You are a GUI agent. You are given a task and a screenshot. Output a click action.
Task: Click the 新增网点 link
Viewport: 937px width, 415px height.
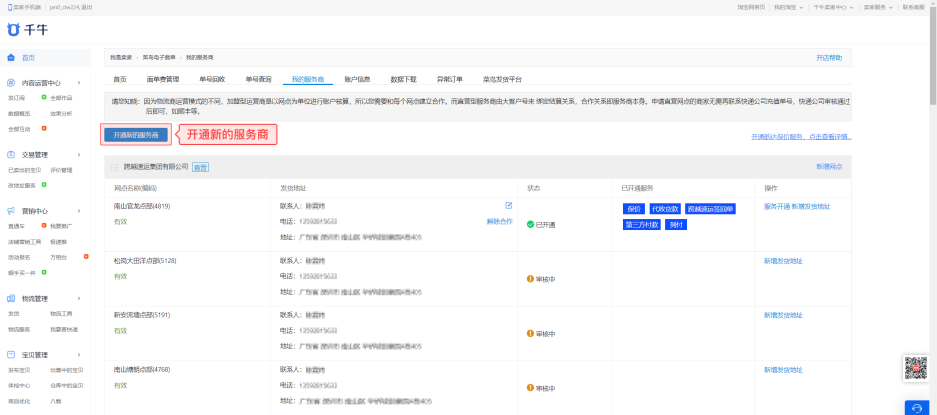[x=828, y=167]
